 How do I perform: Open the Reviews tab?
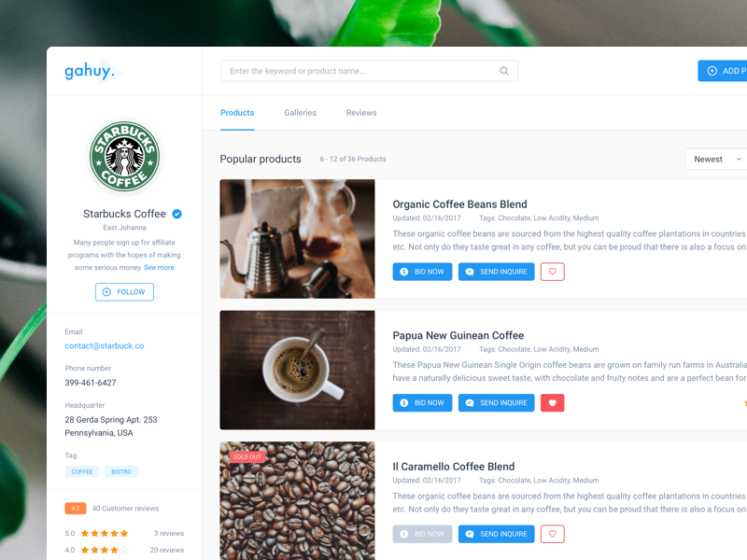361,113
